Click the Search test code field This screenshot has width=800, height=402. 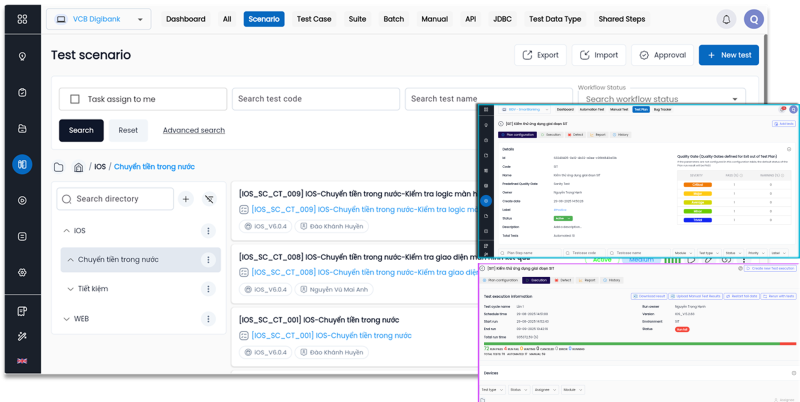pos(315,99)
